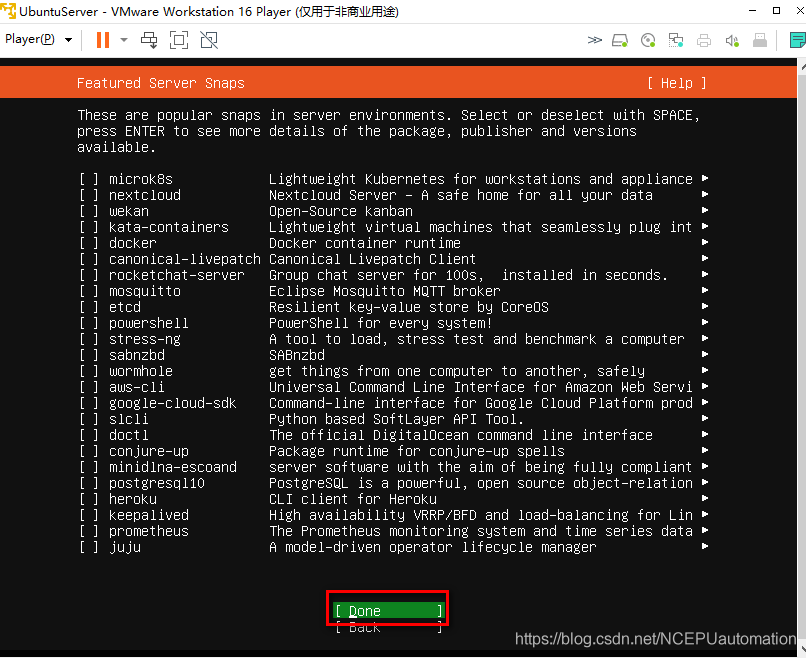This screenshot has height=658, width=806.
Task: Expand details arrow for stress-ng
Action: (705, 338)
